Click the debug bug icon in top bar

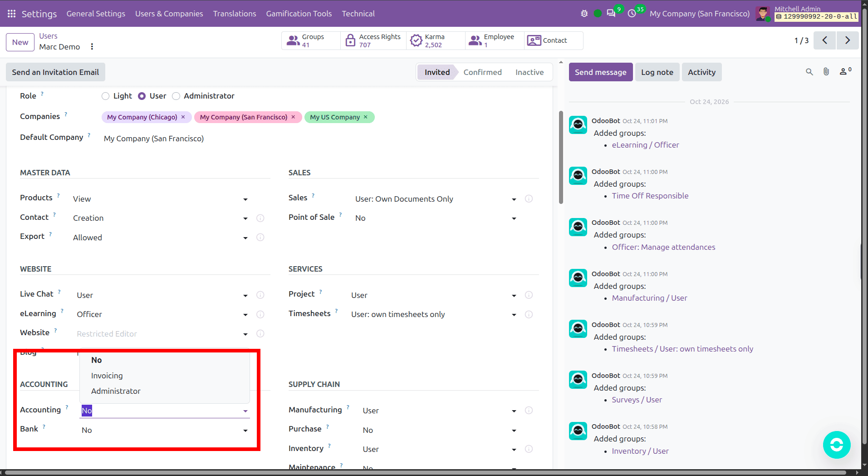click(584, 14)
